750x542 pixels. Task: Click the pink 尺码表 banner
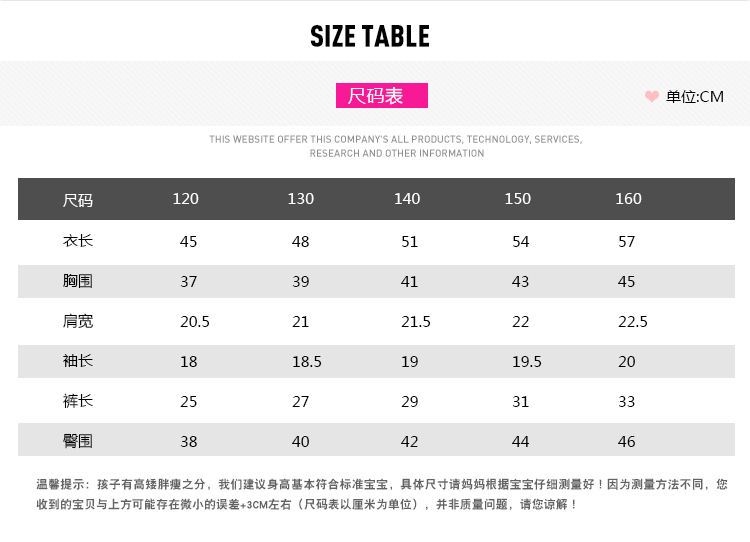click(x=381, y=96)
